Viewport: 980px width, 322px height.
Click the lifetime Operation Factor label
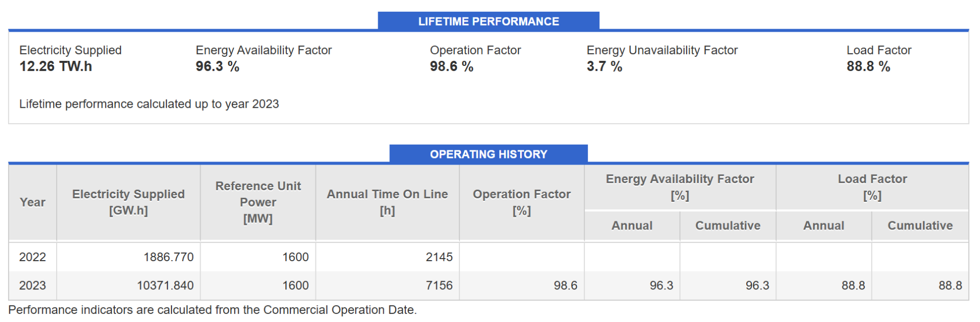click(475, 50)
